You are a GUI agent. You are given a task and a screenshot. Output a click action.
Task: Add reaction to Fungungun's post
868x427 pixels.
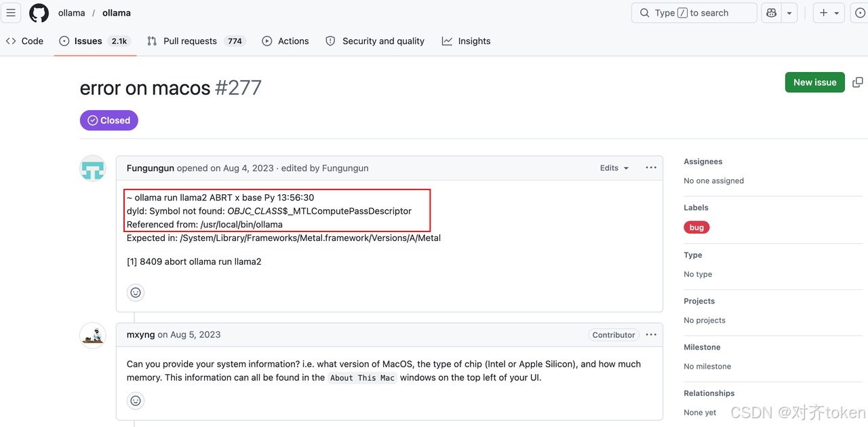pos(136,293)
